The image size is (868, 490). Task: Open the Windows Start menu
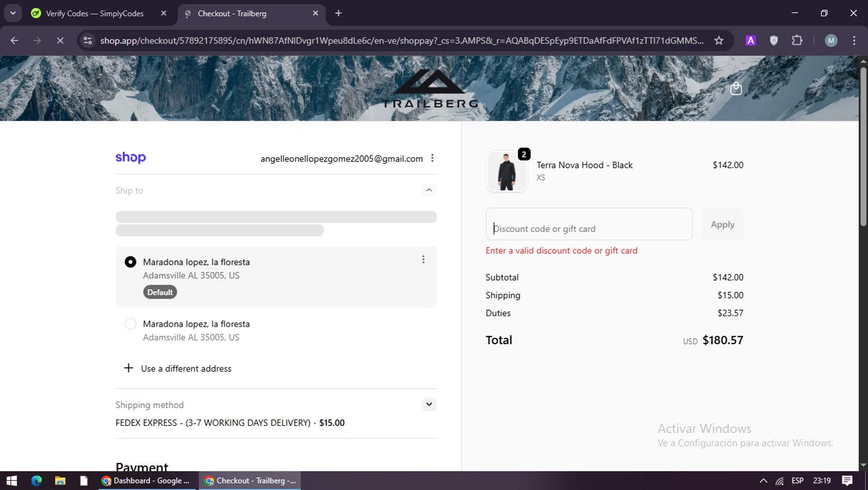12,481
